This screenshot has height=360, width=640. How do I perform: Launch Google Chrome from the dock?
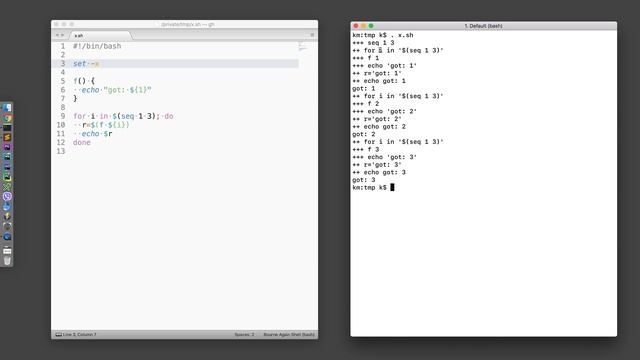point(7,118)
